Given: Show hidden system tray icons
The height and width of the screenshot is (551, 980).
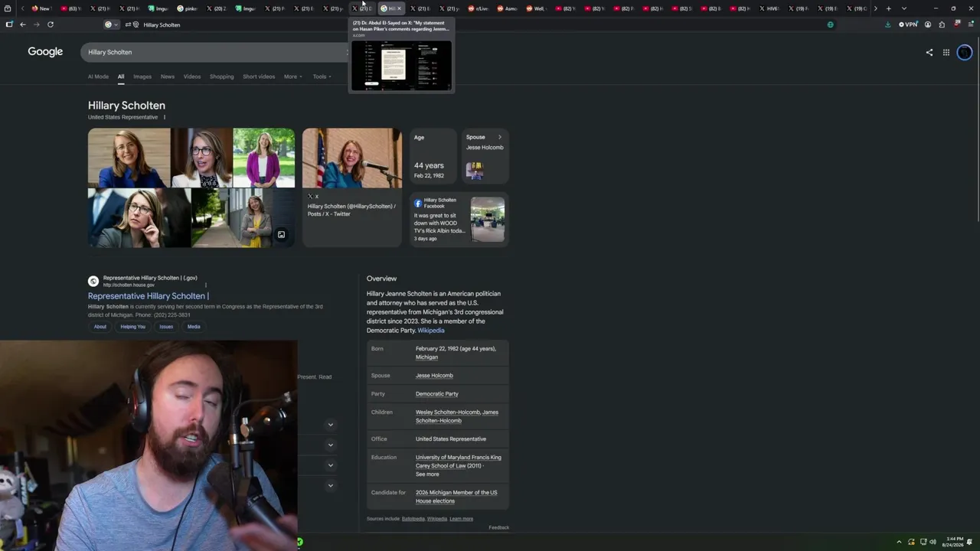Looking at the screenshot, I should [x=899, y=542].
